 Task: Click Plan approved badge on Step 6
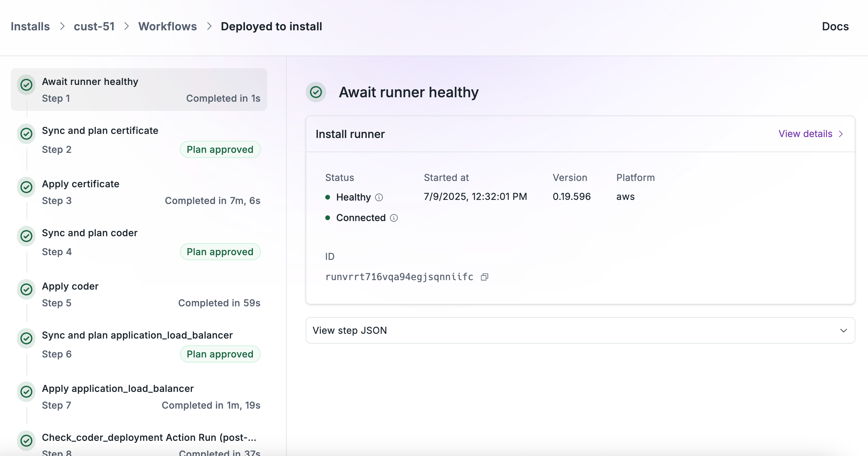click(x=220, y=354)
